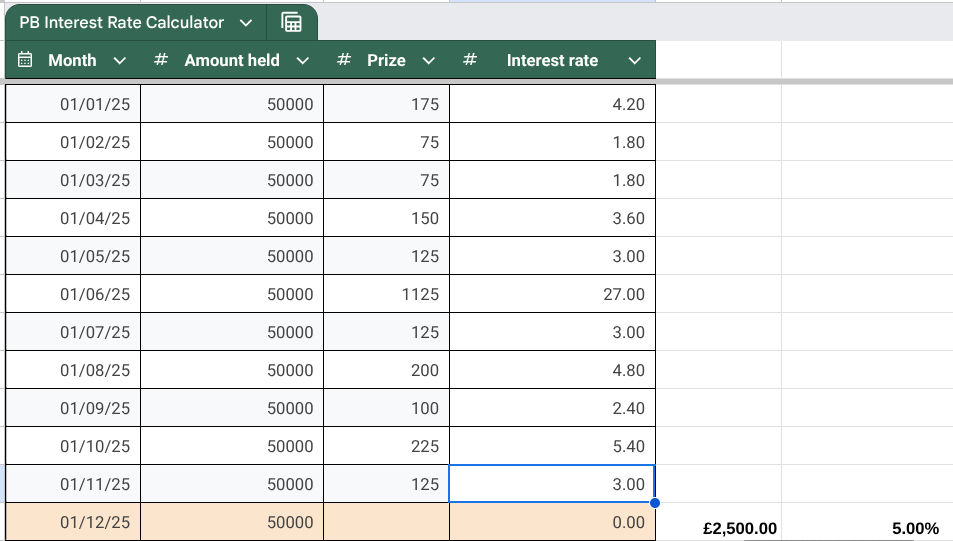
Task: Select the PB Interest Rate Calculator table name
Action: click(121, 22)
